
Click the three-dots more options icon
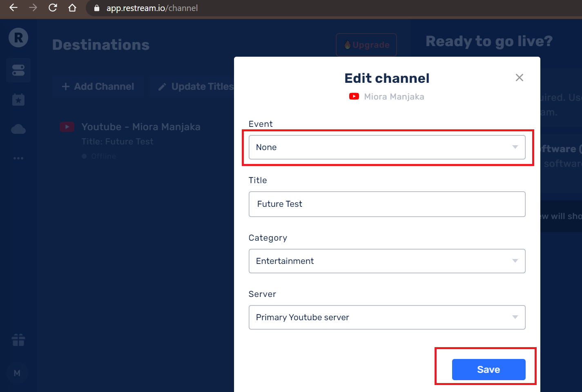pos(18,158)
